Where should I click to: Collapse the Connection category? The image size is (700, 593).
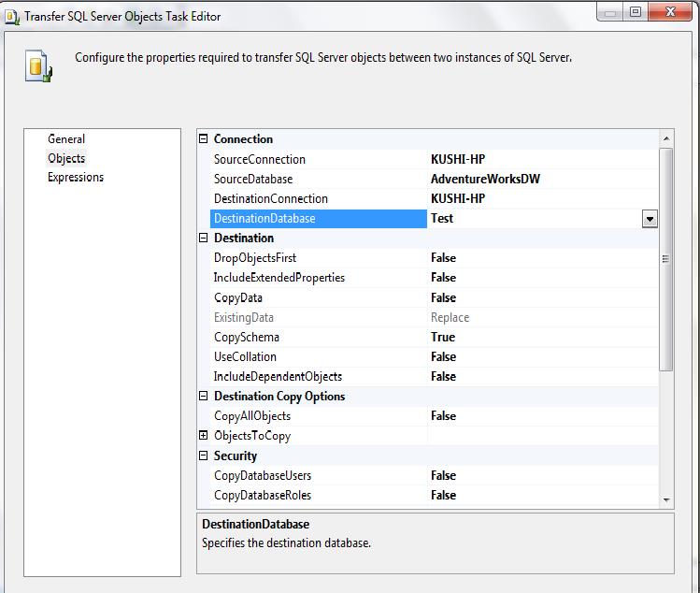[x=204, y=139]
